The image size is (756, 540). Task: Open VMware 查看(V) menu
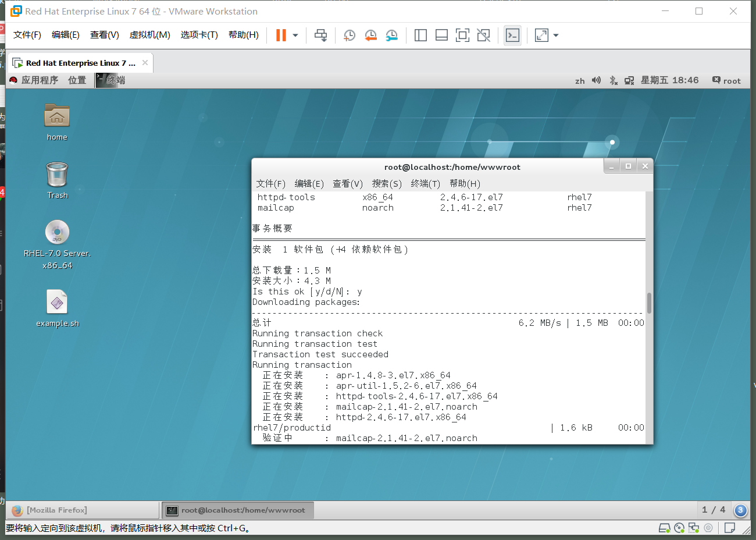[105, 35]
